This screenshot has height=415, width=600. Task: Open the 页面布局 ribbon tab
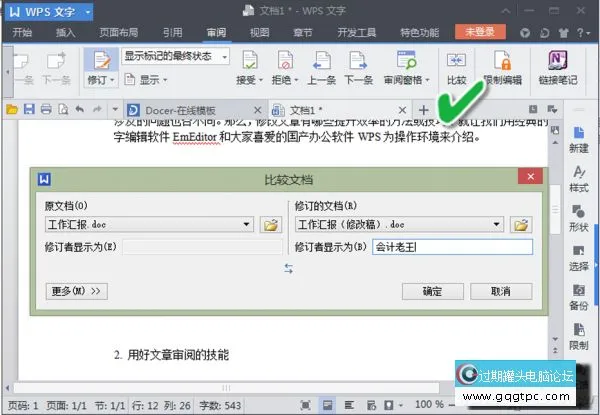point(119,33)
